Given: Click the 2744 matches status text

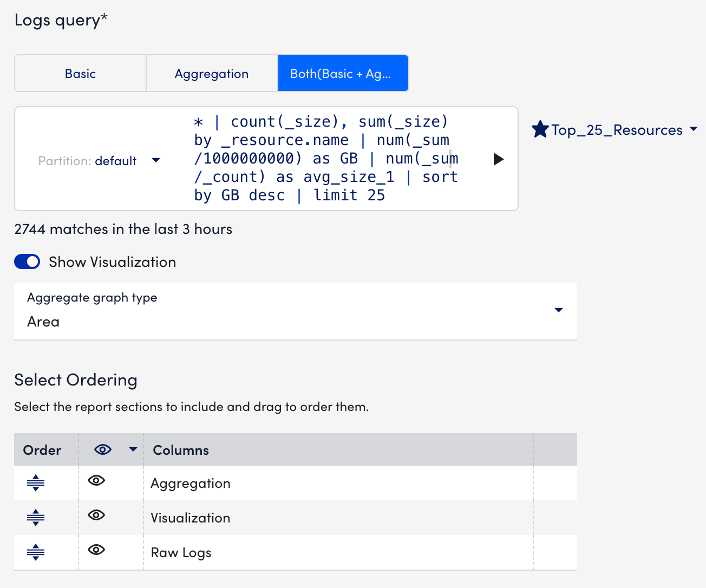Looking at the screenshot, I should tap(123, 229).
